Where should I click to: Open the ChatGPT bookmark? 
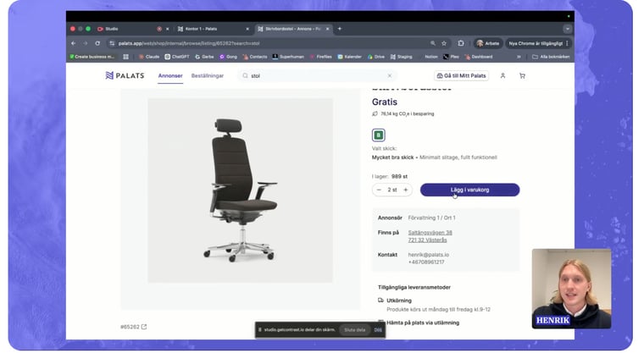(177, 57)
